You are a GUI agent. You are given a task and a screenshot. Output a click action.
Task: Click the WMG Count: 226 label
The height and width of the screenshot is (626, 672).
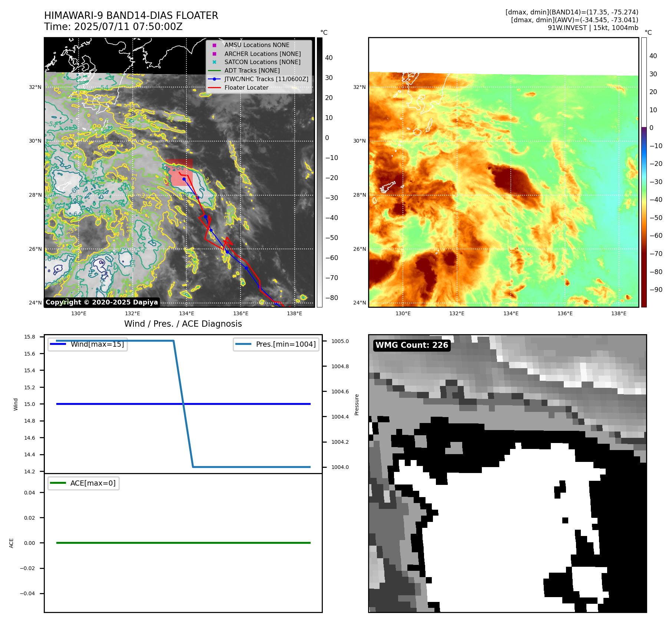pyautogui.click(x=412, y=345)
